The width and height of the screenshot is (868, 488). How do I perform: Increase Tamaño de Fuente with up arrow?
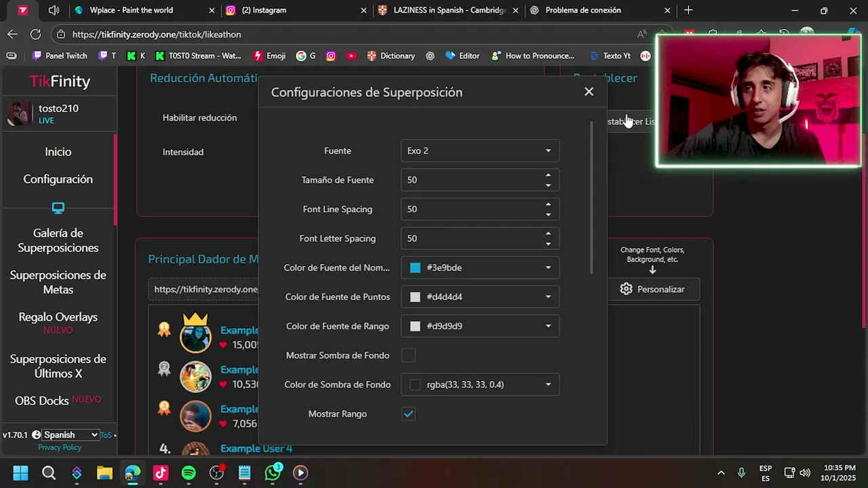click(x=548, y=175)
